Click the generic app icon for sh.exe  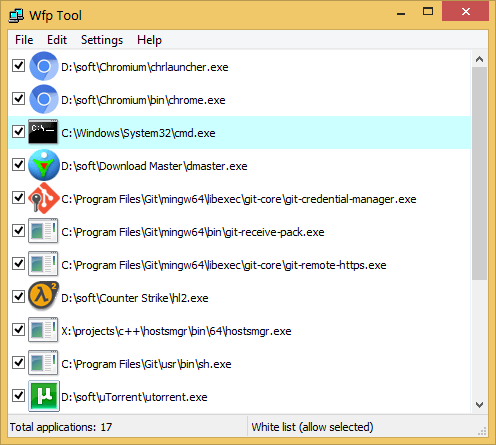pos(43,363)
